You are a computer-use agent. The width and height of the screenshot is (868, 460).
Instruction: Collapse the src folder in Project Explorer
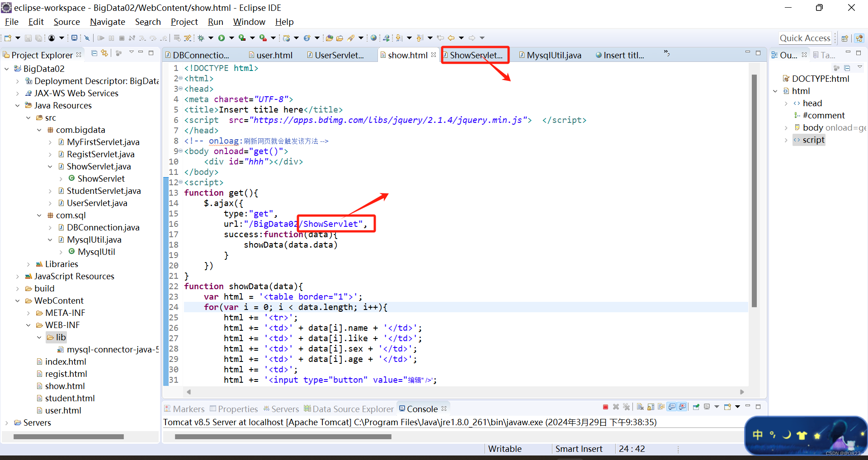pyautogui.click(x=28, y=117)
